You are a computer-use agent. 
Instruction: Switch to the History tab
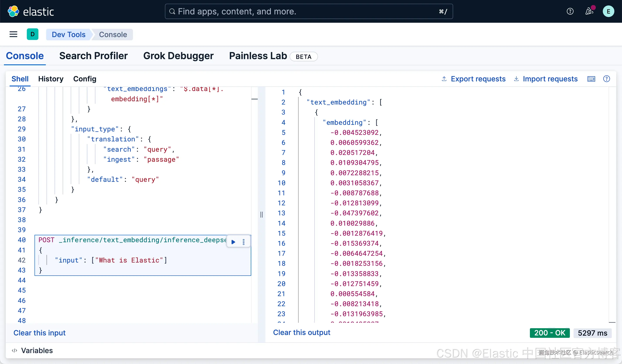point(51,79)
